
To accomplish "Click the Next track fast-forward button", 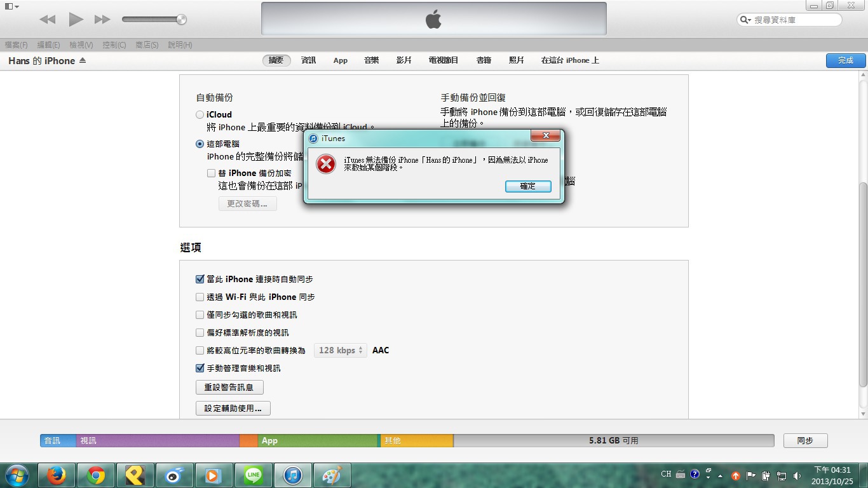I will click(x=102, y=20).
